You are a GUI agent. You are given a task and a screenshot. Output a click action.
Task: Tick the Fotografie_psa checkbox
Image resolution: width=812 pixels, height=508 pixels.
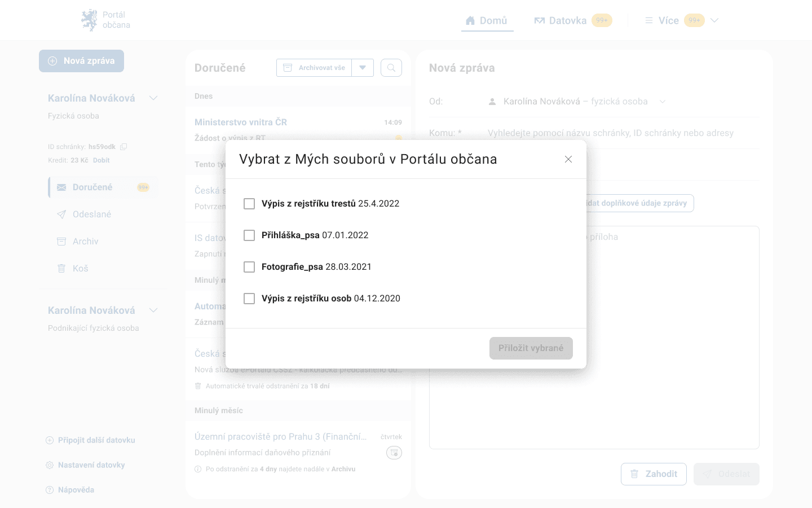(249, 267)
